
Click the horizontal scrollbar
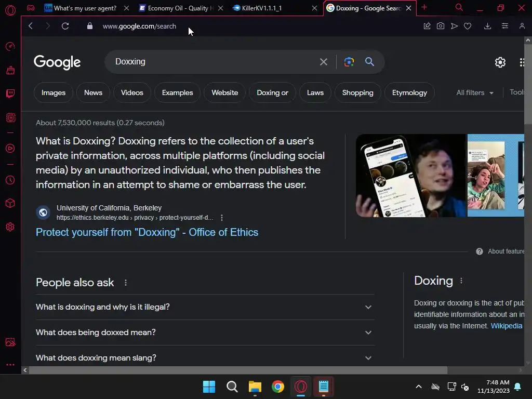[237, 370]
